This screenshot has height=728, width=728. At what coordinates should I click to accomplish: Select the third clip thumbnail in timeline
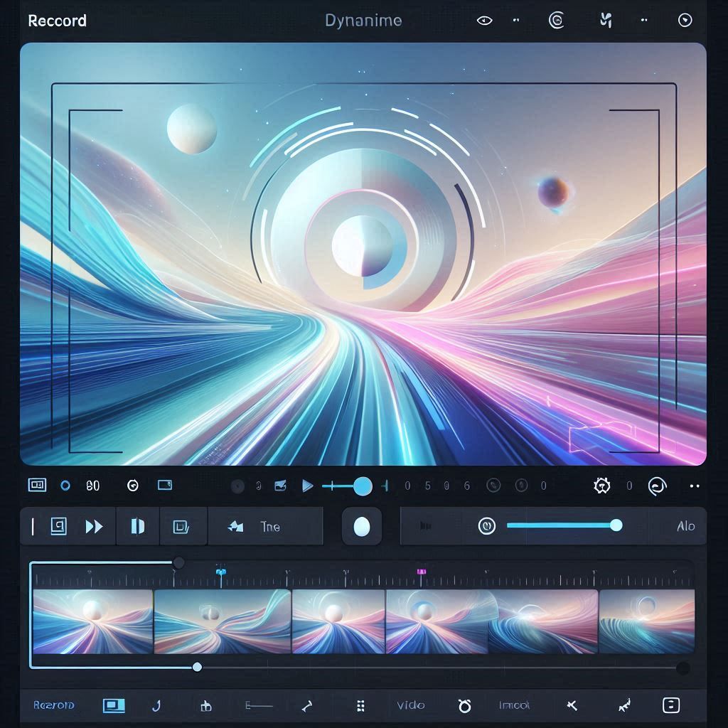[x=338, y=621]
